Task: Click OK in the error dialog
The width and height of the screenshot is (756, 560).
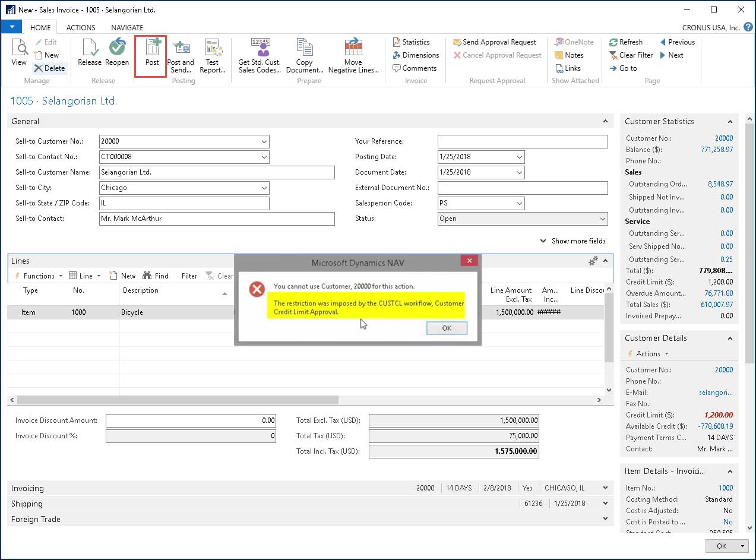Action: tap(447, 328)
